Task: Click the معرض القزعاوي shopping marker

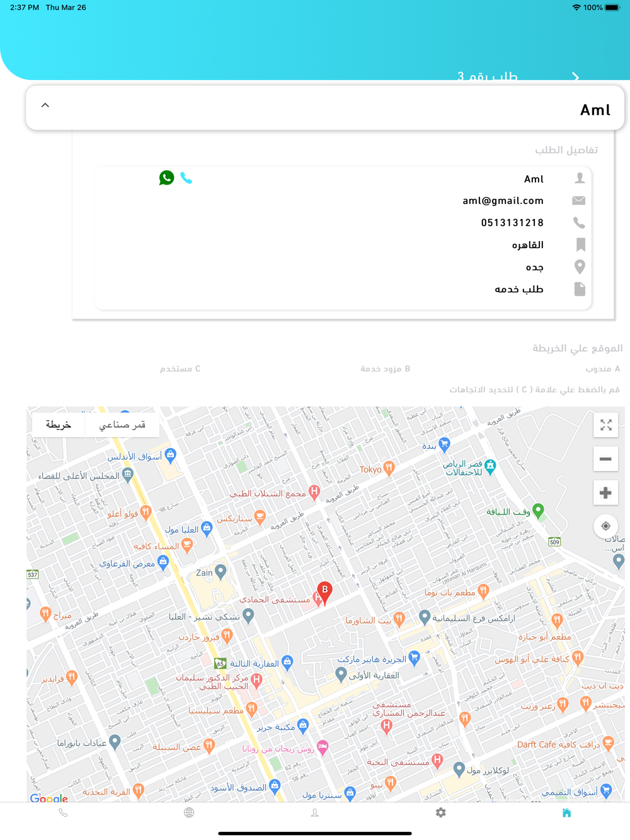Action: (x=163, y=562)
